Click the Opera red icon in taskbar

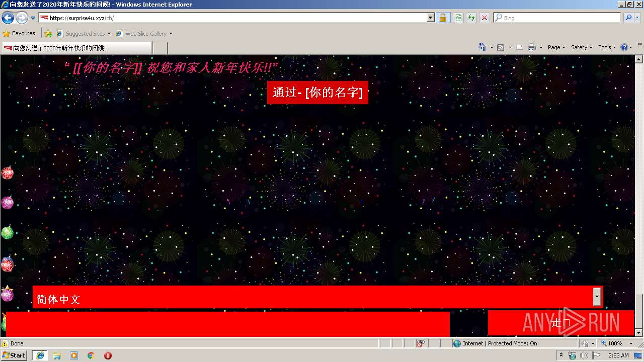click(x=108, y=355)
